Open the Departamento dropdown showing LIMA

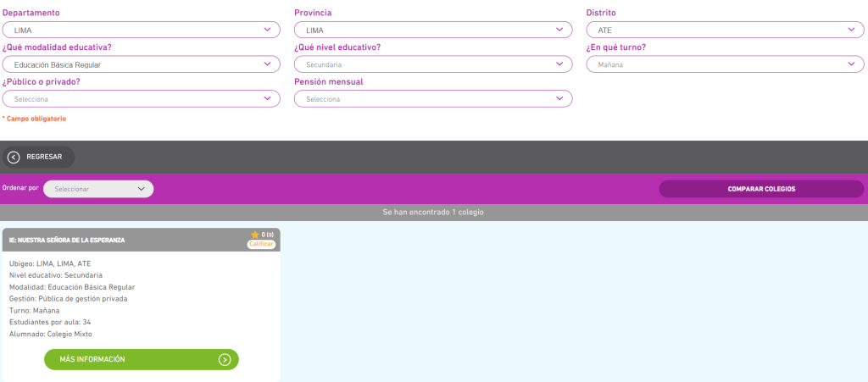(x=141, y=30)
